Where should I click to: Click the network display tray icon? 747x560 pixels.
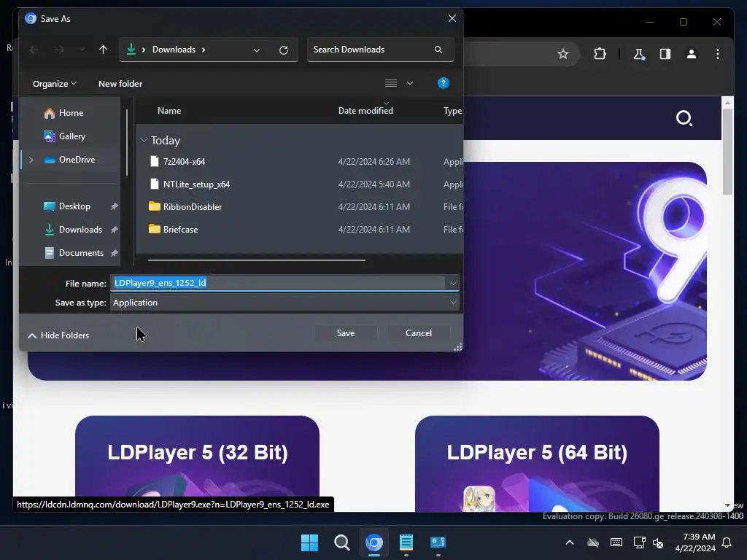(639, 542)
